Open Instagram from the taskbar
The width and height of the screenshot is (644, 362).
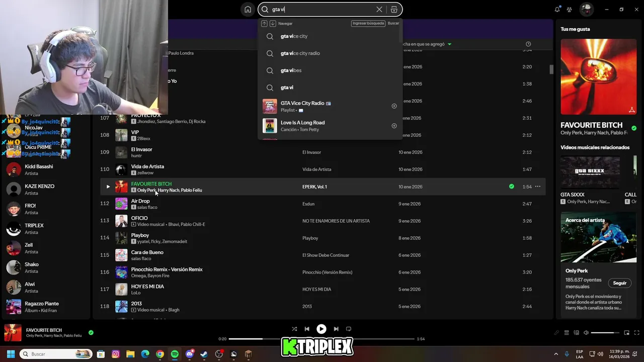click(x=115, y=354)
